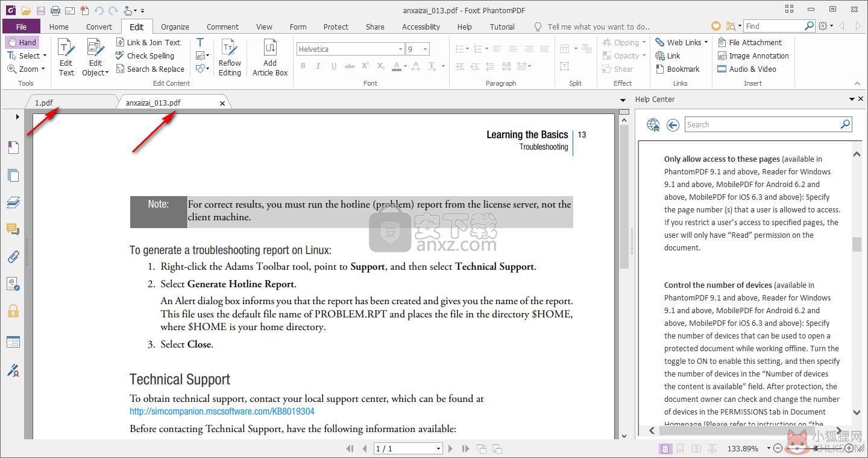Image resolution: width=868 pixels, height=458 pixels.
Task: Open the bookmarks panel in left sidebar
Action: [x=13, y=148]
